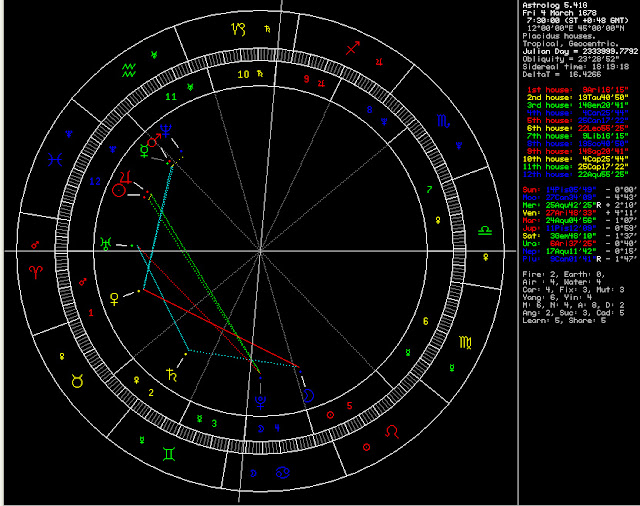Click the large yellow Venus glyph inside wheel
640x506 pixels.
pyautogui.click(x=115, y=299)
